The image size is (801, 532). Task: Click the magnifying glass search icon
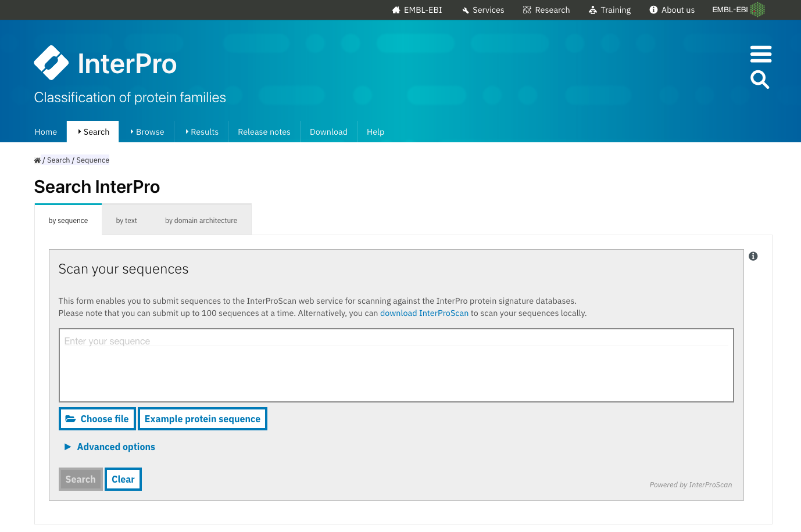(759, 80)
